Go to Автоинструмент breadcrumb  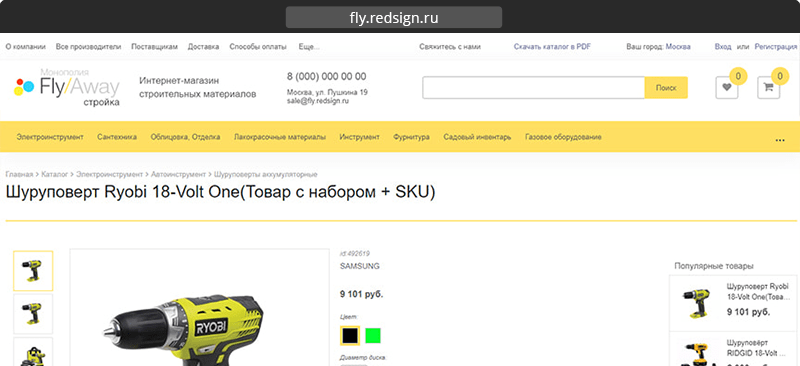click(x=178, y=175)
